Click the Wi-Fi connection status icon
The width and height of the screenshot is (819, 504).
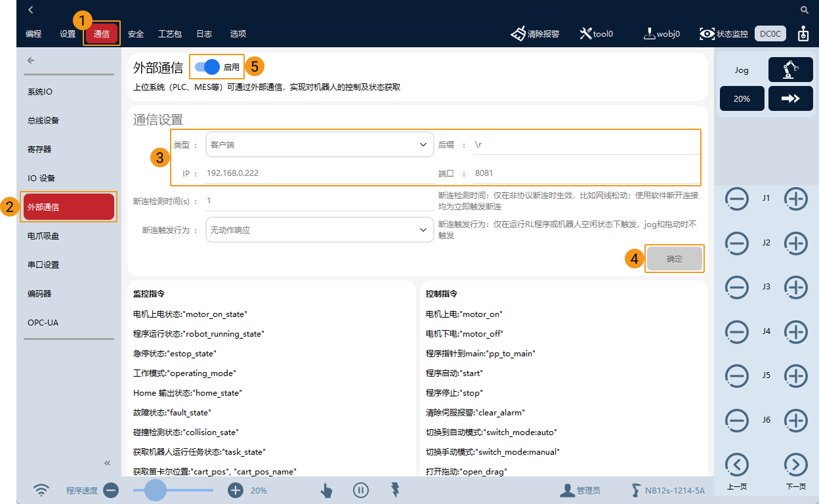(41, 490)
